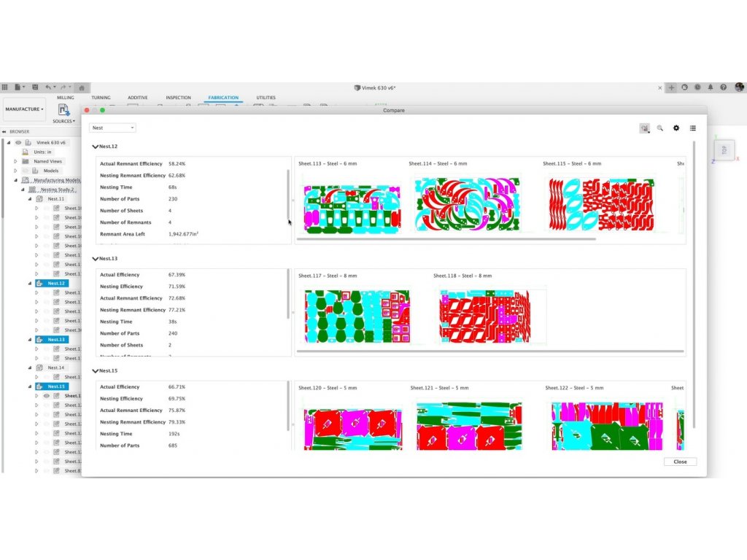747x560 pixels.
Task: Click the Nest.11 setup icon in browser
Action: click(39, 198)
